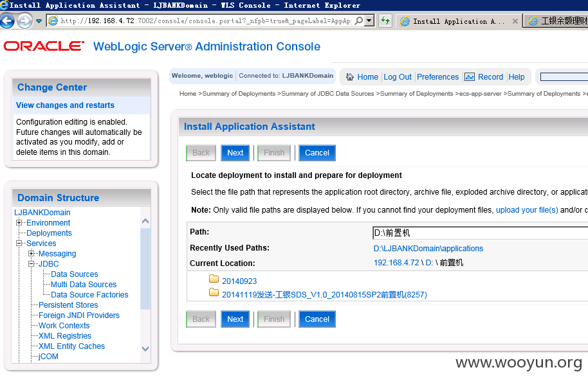Click the Oracle logo
This screenshot has width=588, height=381.
(x=44, y=46)
